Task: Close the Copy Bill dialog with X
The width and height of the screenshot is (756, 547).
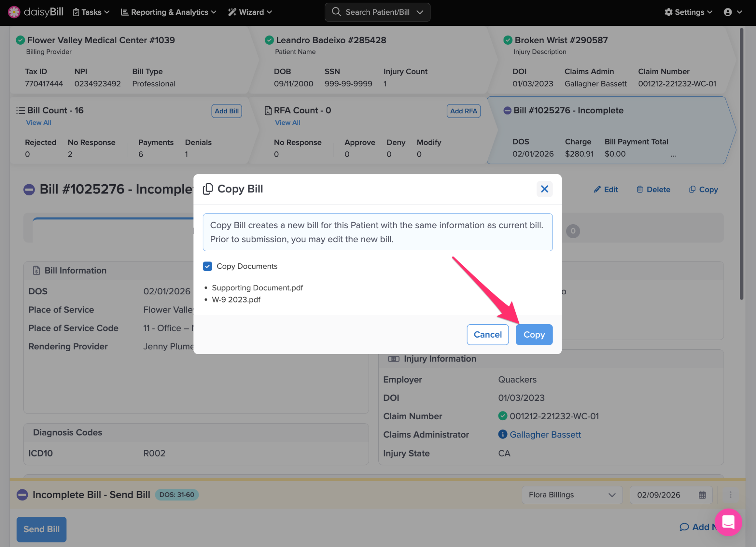Action: pos(544,189)
